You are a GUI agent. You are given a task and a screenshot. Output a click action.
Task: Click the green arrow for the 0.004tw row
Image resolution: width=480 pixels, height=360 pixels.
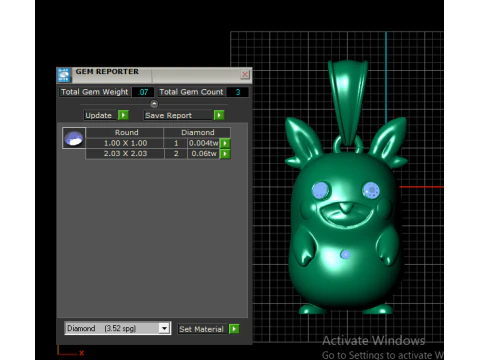coord(225,143)
